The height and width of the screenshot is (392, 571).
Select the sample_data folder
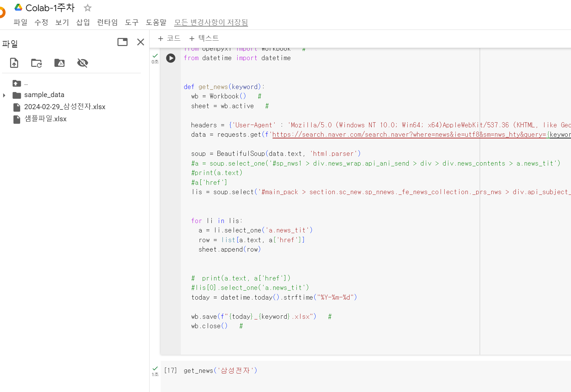44,95
